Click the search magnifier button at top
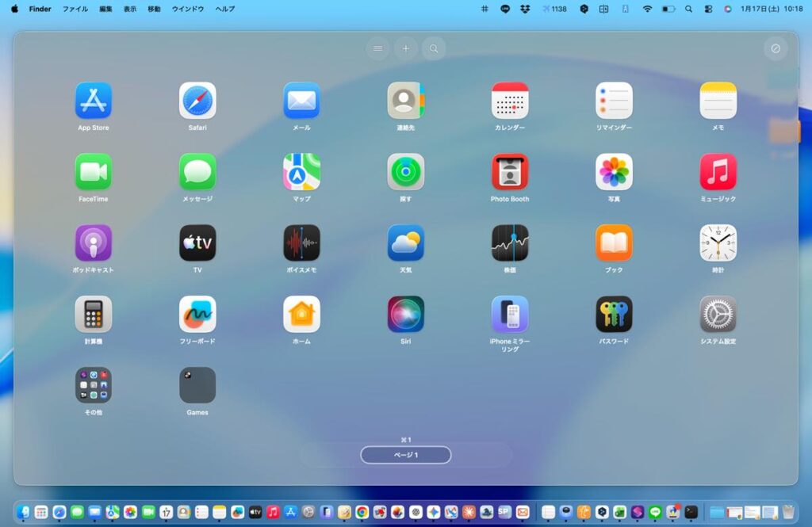This screenshot has height=527, width=812. pyautogui.click(x=434, y=48)
